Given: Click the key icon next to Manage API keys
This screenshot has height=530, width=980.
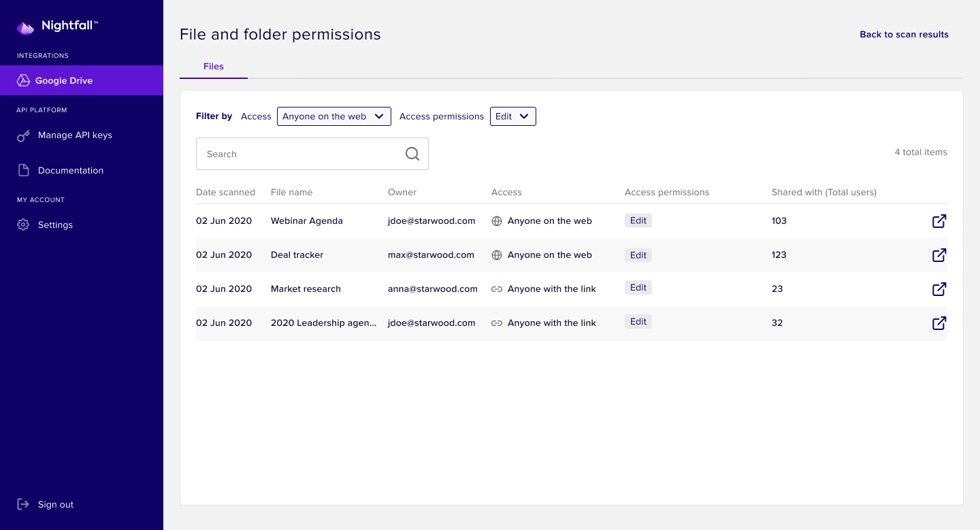Looking at the screenshot, I should [23, 135].
